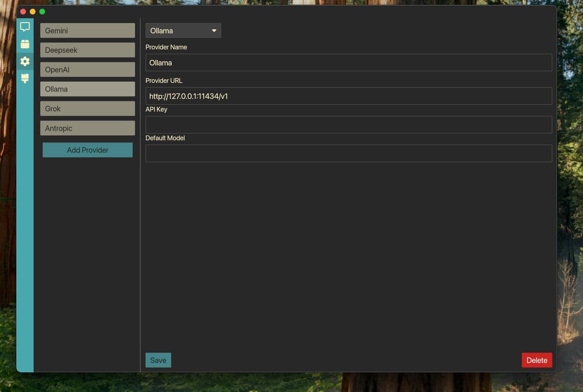583x392 pixels.
Task: Select the Gemini provider
Action: coord(87,31)
